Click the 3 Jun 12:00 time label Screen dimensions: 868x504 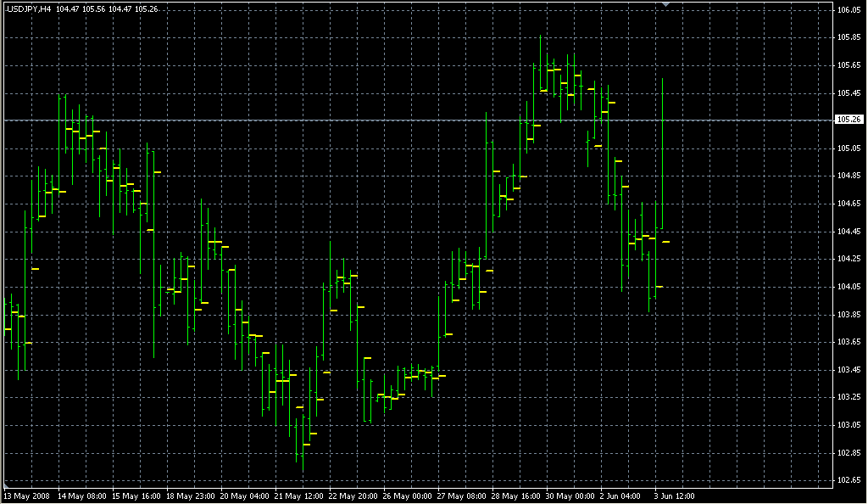676,496
